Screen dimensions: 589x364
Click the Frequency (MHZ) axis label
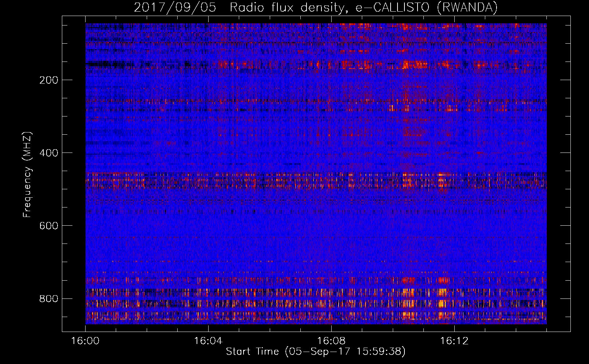[27, 175]
